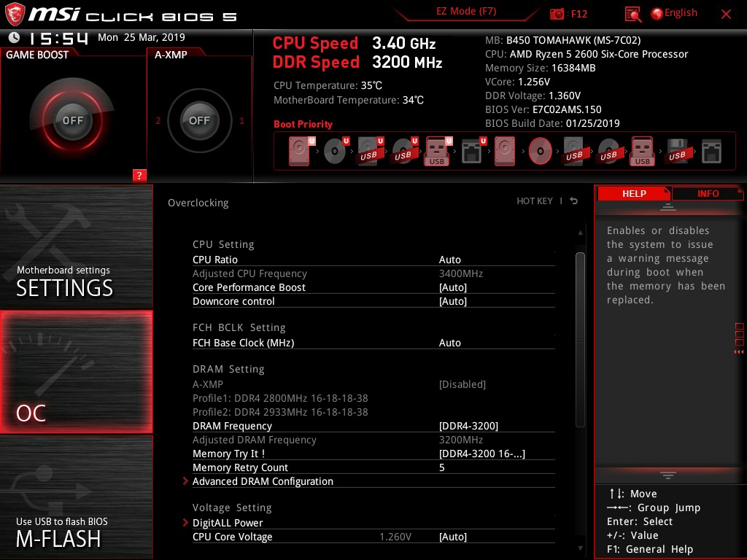Open the BIOS search magnifier icon
The image size is (747, 560).
[x=632, y=14]
